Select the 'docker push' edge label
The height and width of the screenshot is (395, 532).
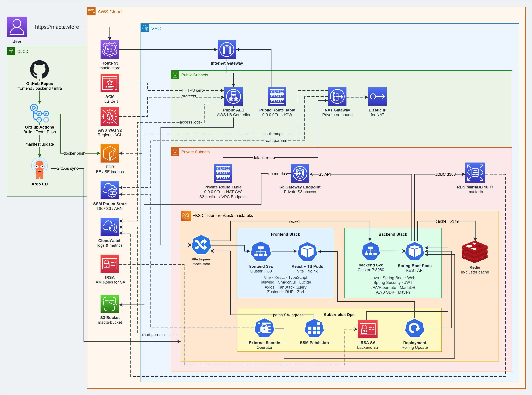click(74, 153)
